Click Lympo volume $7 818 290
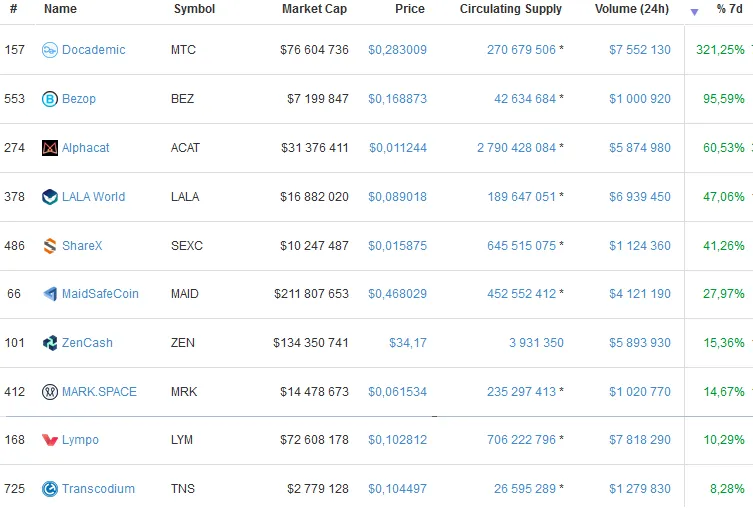This screenshot has width=753, height=510. (x=640, y=440)
